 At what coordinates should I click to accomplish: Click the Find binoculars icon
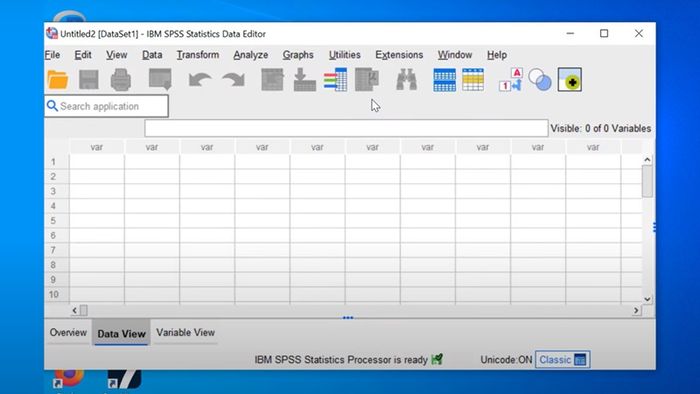406,80
